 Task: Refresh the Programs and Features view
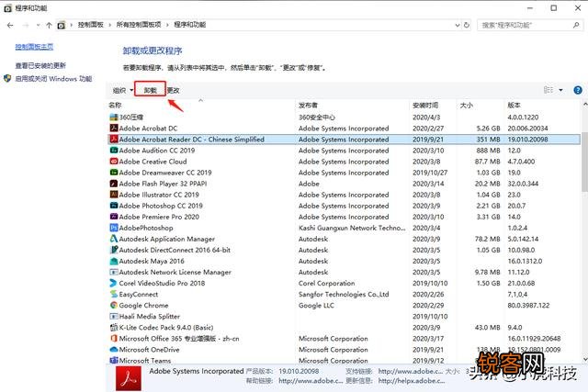pos(467,25)
